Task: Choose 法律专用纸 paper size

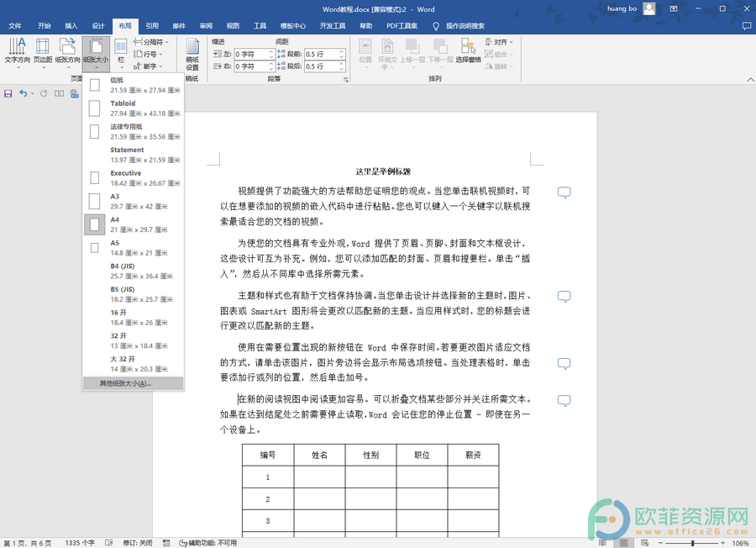Action: point(133,131)
